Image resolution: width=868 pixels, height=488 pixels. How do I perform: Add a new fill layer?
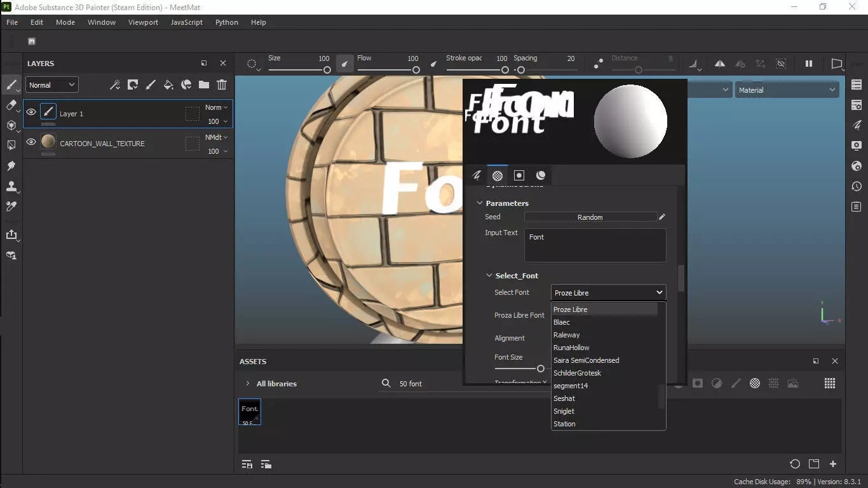coord(168,85)
